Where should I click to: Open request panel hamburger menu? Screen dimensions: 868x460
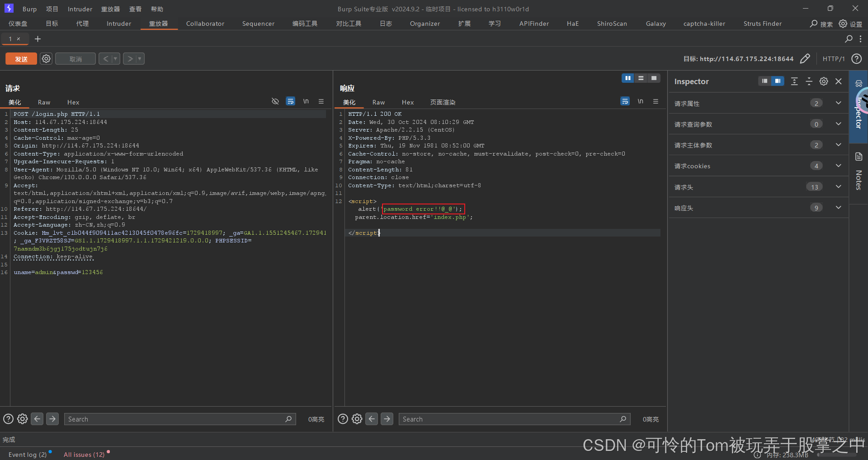click(x=321, y=101)
